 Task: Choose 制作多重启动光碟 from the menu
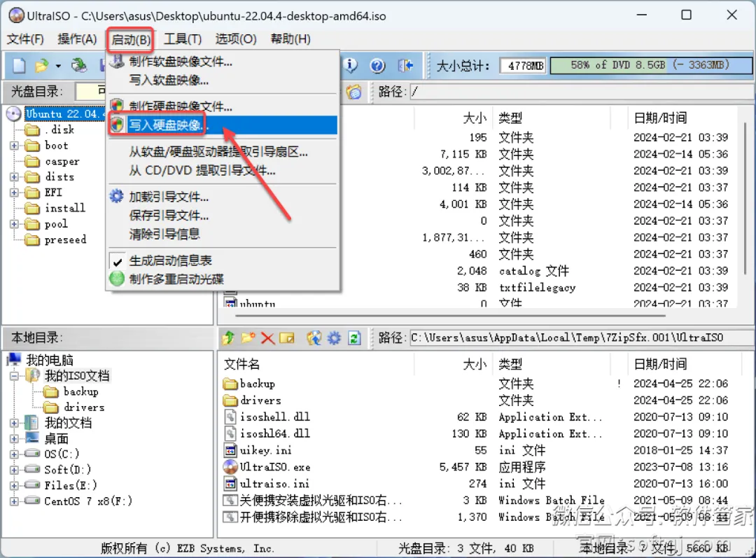pos(223,279)
